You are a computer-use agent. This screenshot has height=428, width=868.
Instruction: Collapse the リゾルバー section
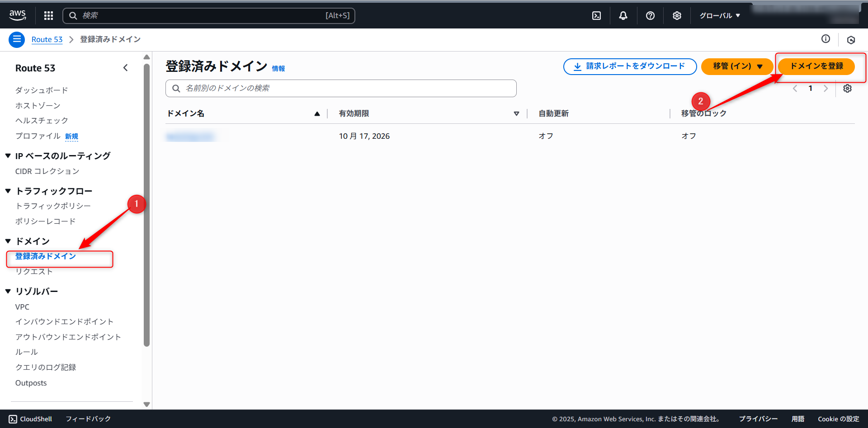[x=8, y=292]
